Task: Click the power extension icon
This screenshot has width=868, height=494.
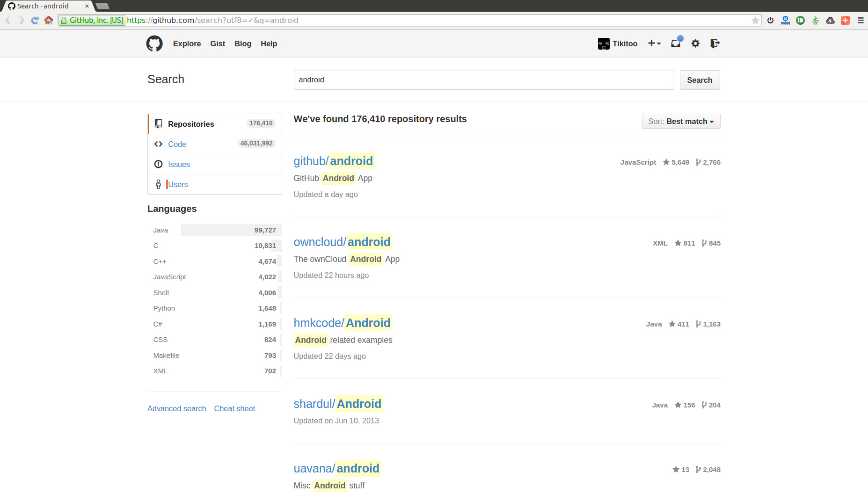Action: [x=770, y=20]
